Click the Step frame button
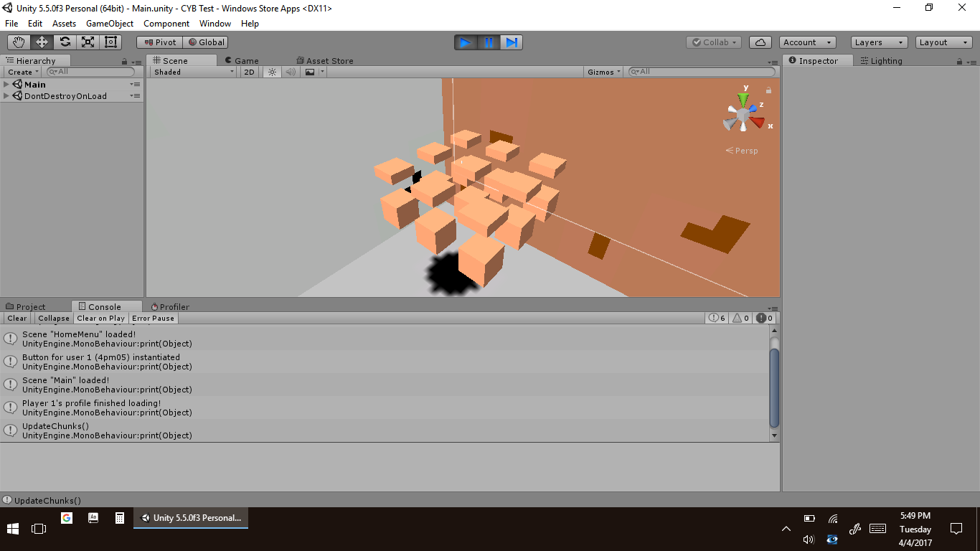Screen dimensions: 980x551 tap(511, 42)
